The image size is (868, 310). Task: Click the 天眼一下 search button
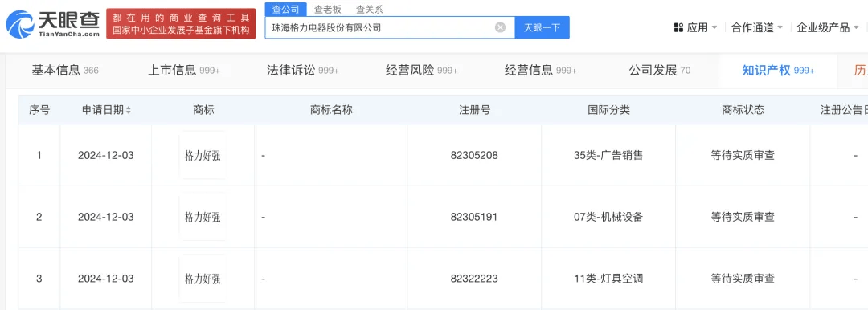(542, 27)
